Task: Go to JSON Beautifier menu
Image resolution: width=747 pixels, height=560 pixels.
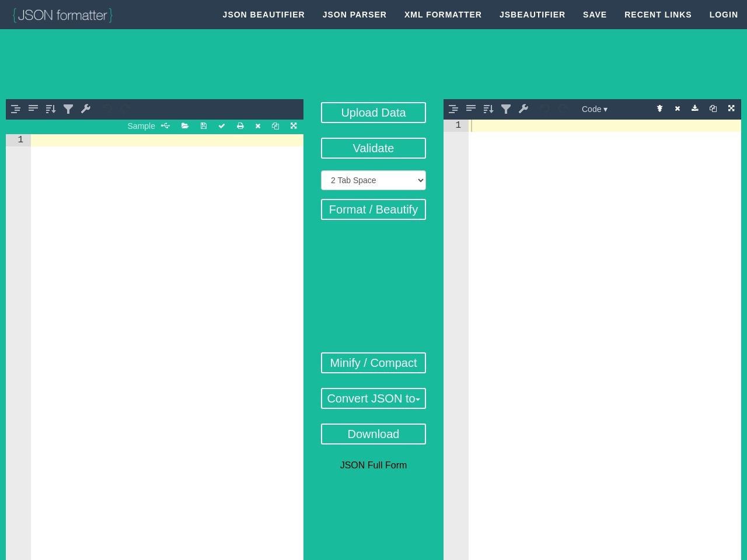Action: (x=264, y=15)
